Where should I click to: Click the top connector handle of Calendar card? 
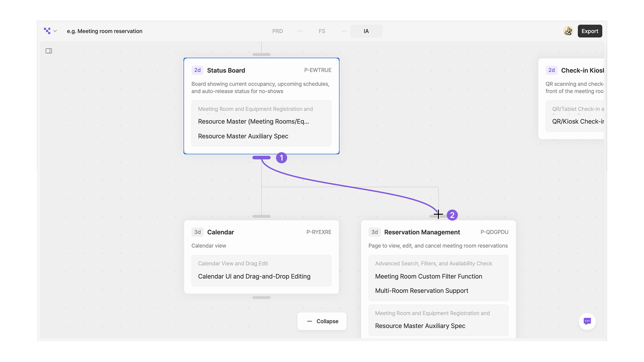(x=261, y=216)
